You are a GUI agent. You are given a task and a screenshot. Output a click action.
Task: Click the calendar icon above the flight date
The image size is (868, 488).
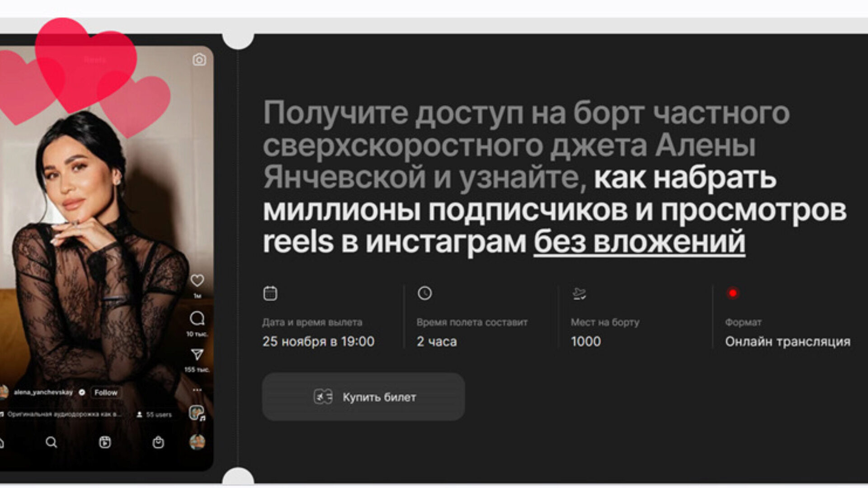point(270,293)
